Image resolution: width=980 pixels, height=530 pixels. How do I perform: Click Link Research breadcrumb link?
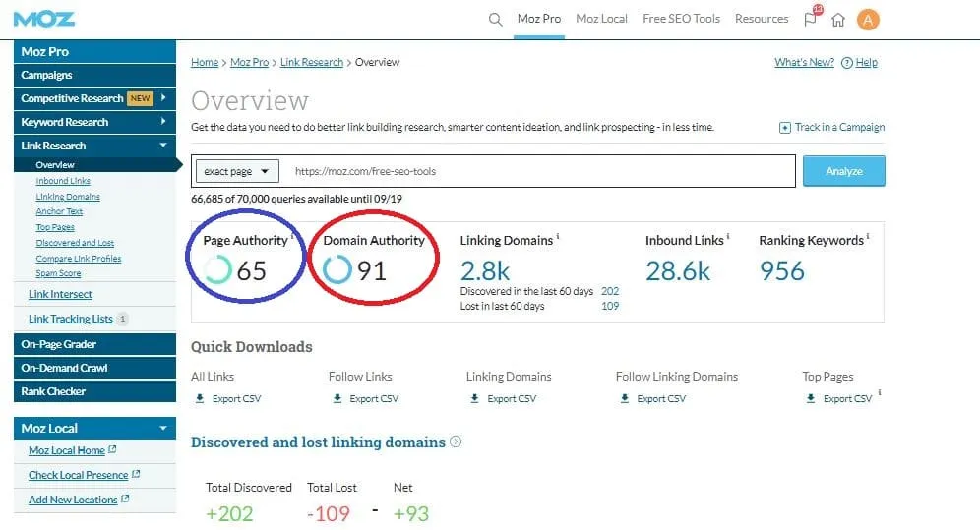(x=312, y=62)
